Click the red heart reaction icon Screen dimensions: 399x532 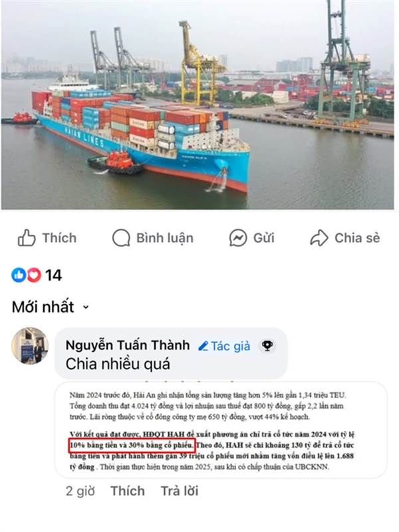(x=34, y=275)
